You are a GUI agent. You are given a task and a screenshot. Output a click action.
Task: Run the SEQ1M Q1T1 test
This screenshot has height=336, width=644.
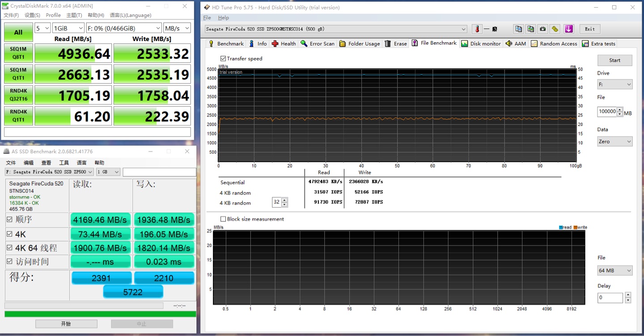(x=18, y=74)
